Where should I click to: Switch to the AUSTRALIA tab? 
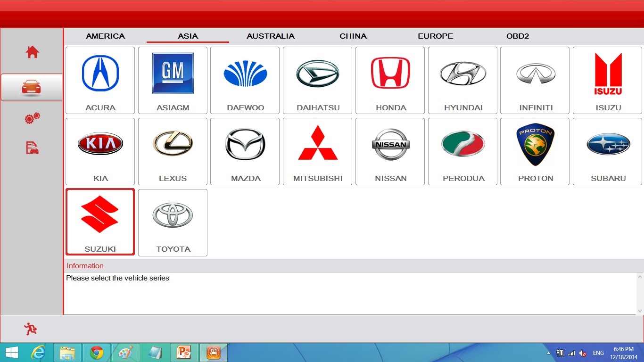click(x=271, y=36)
